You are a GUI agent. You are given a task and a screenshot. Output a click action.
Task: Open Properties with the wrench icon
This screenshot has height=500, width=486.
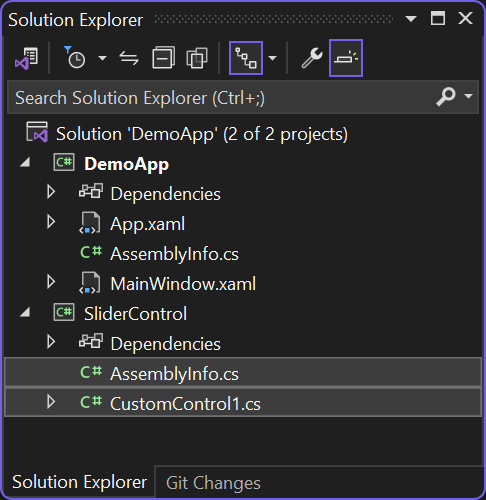[x=312, y=58]
